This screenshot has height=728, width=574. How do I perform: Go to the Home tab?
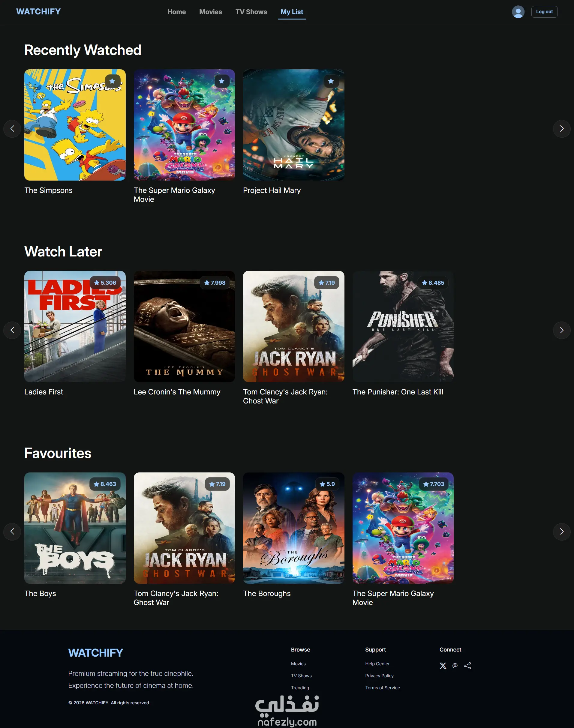click(177, 12)
